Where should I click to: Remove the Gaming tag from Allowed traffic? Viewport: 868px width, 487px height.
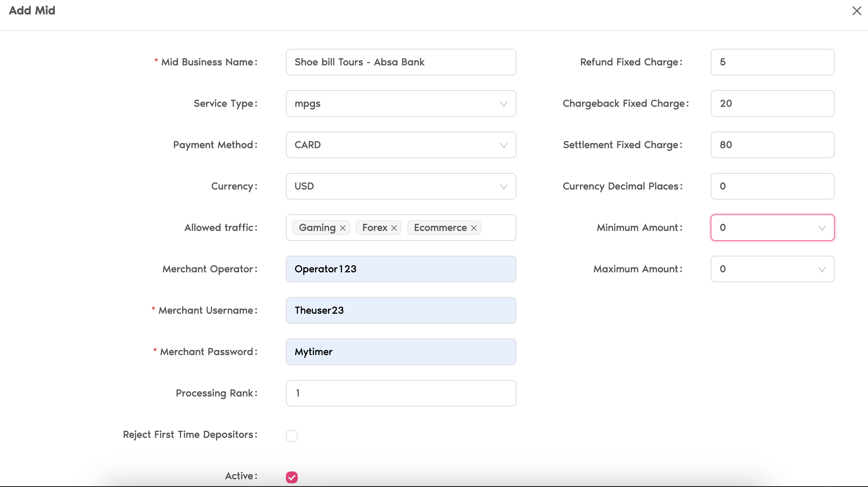pyautogui.click(x=343, y=228)
